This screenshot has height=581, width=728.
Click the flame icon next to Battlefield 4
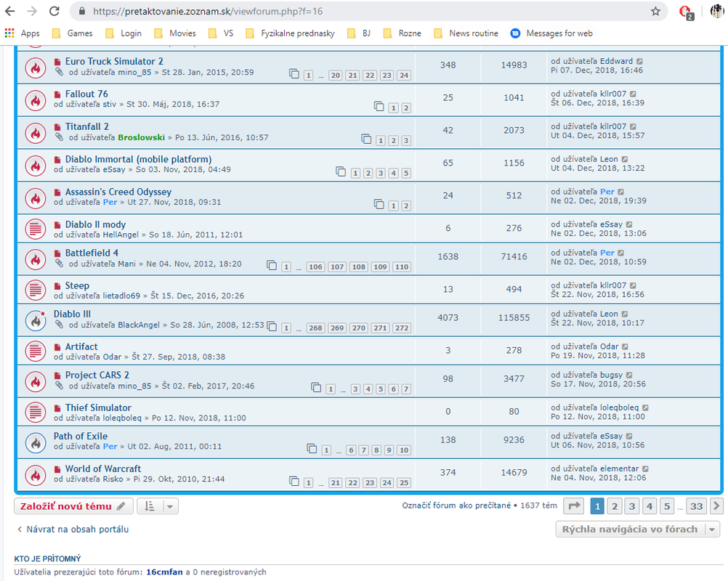[36, 260]
